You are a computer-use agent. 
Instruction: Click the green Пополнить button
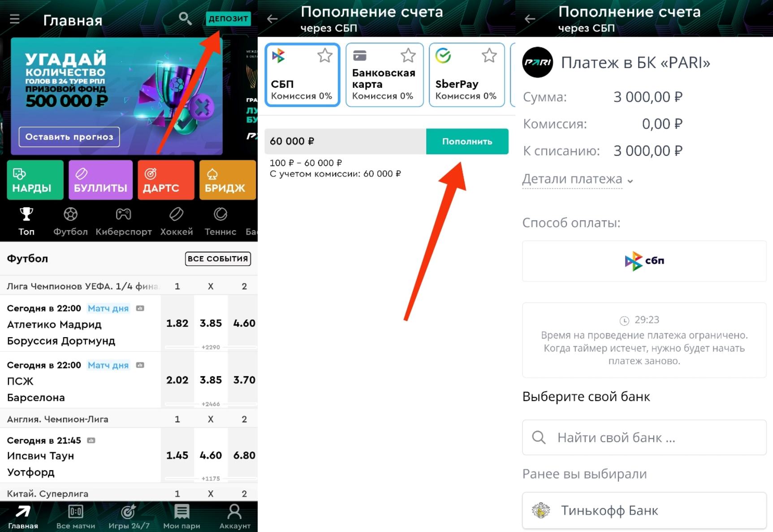click(467, 142)
